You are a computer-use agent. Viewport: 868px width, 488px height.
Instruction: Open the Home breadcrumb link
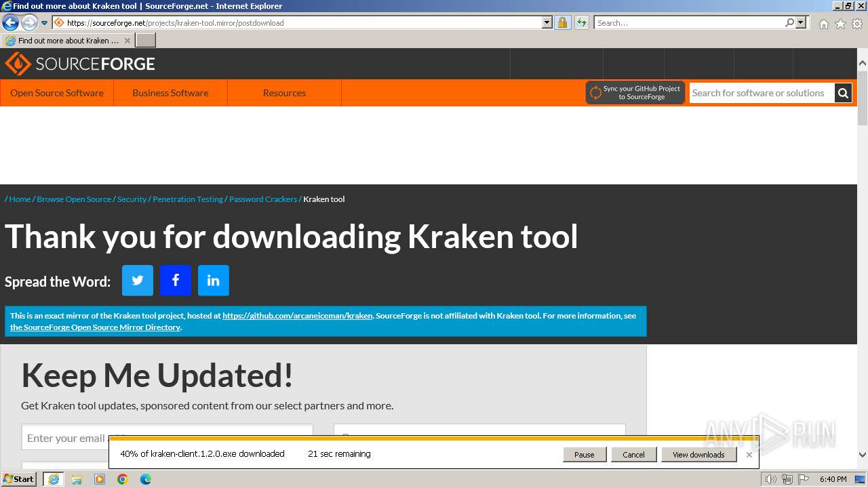pyautogui.click(x=20, y=199)
